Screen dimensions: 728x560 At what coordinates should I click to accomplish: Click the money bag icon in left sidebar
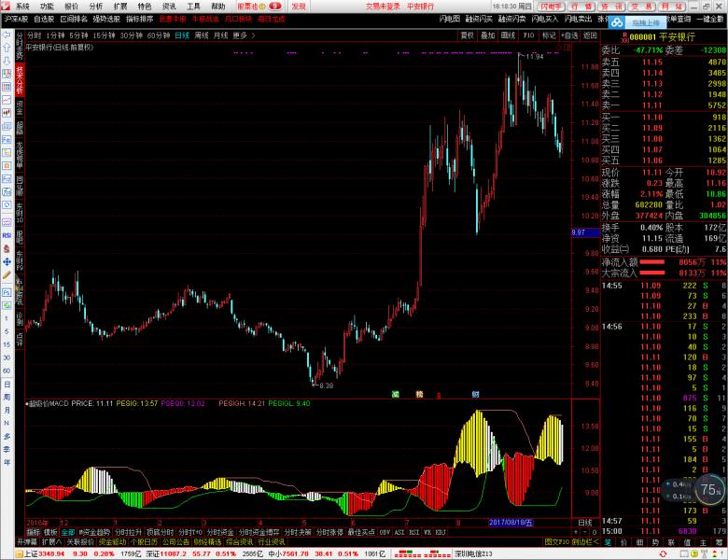[x=7, y=249]
